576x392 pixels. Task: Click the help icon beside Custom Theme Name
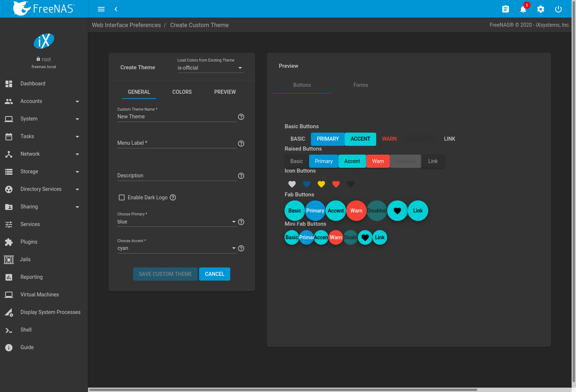[241, 117]
